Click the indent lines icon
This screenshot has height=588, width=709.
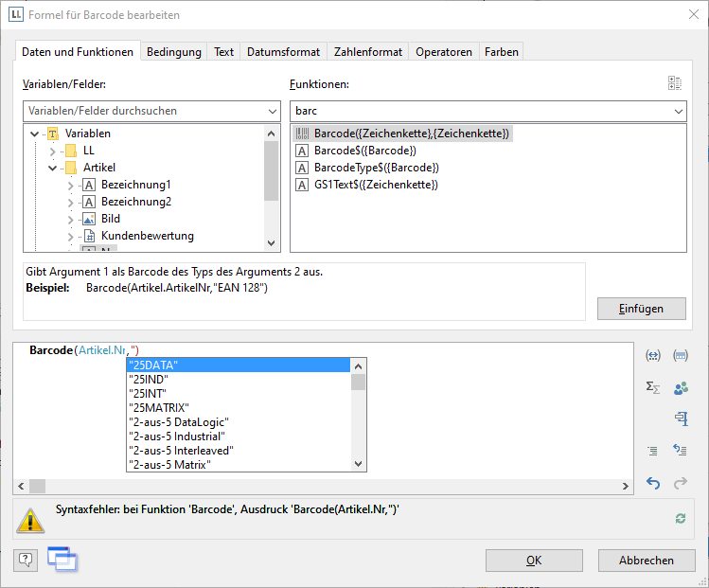[x=653, y=451]
